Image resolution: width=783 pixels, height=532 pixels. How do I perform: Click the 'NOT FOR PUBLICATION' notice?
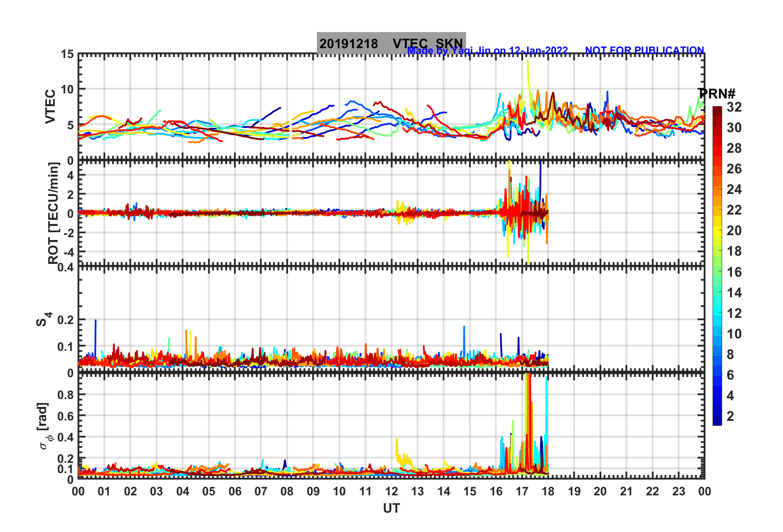tap(645, 51)
